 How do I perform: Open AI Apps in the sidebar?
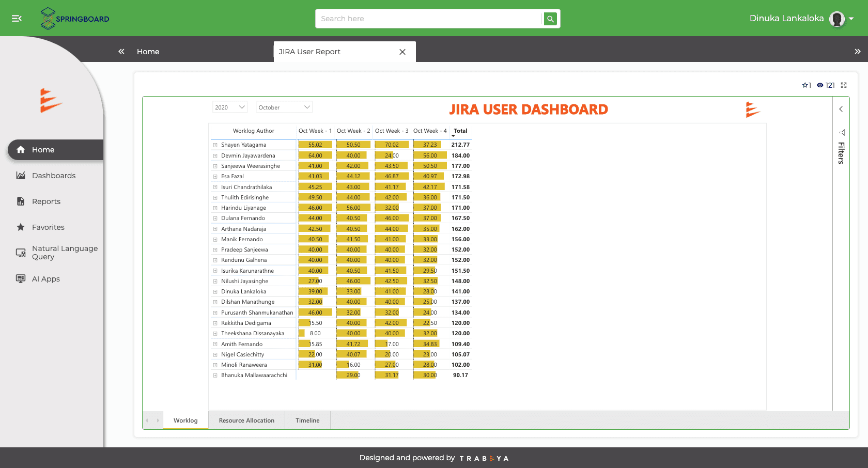click(46, 279)
